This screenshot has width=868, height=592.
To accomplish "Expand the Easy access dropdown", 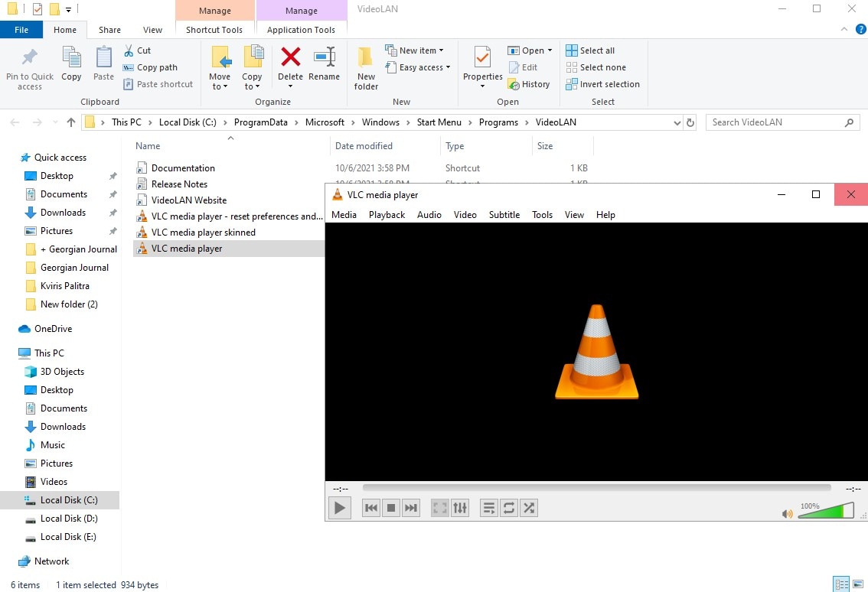I will (418, 67).
